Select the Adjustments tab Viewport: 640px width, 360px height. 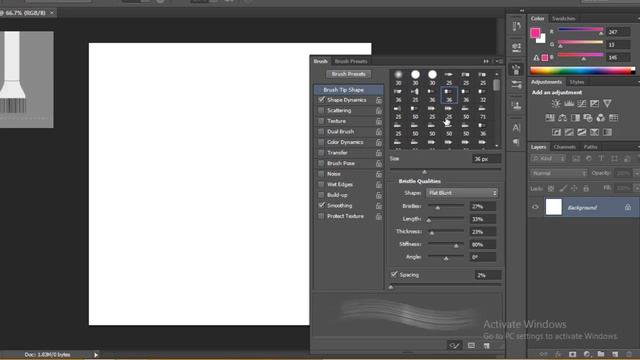(x=546, y=82)
